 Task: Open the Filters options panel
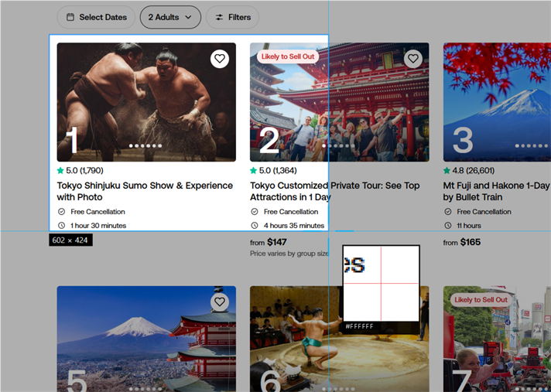click(x=232, y=17)
